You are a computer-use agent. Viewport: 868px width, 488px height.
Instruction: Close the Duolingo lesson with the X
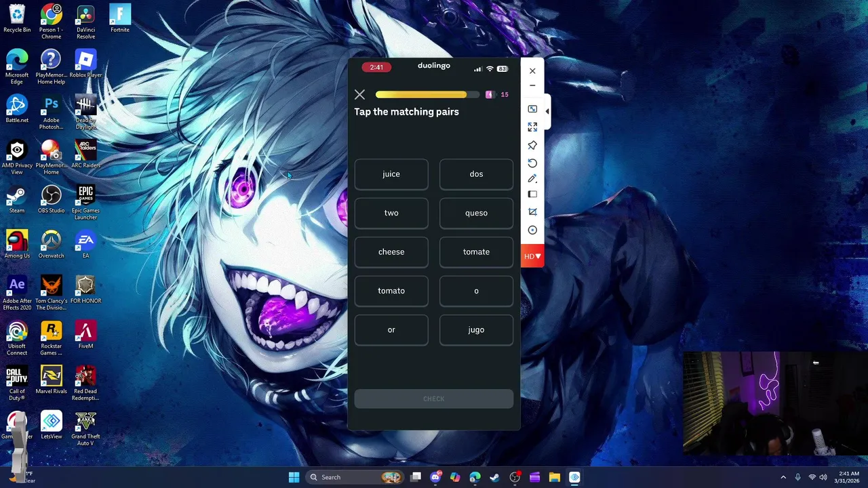[359, 95]
